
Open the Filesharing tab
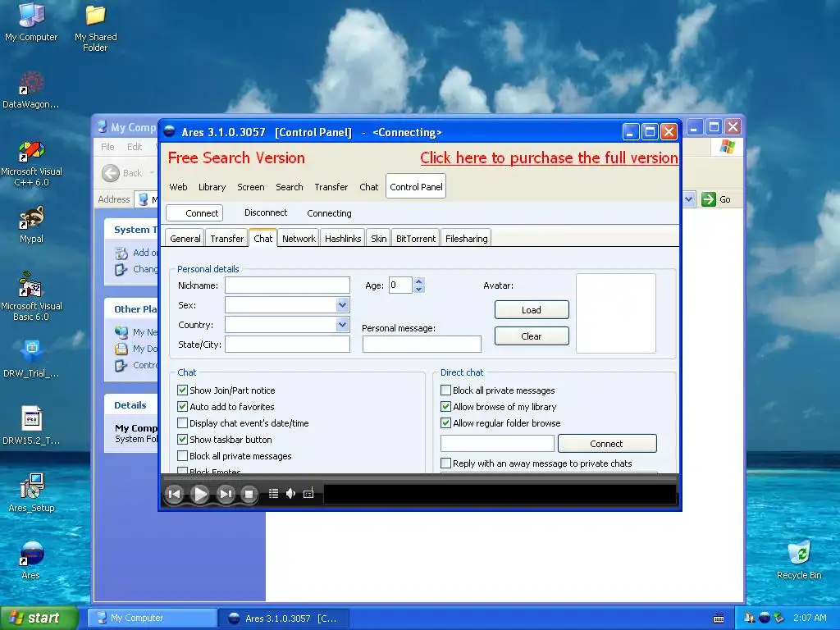[467, 239]
